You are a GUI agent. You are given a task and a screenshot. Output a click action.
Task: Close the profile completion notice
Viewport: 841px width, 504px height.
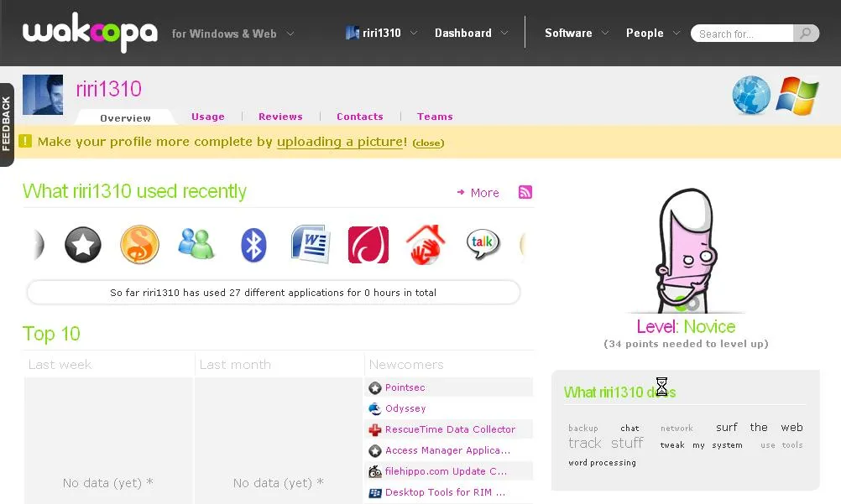429,143
